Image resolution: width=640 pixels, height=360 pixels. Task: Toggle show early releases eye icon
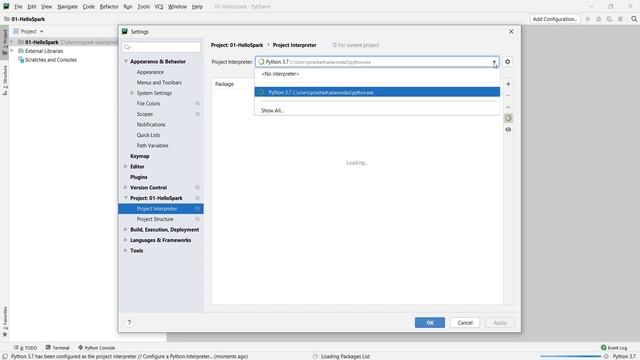pos(508,130)
